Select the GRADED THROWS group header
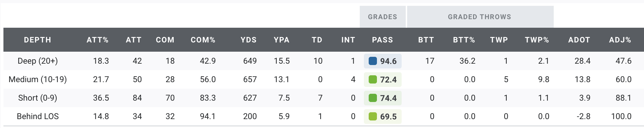644x128 pixels. pyautogui.click(x=480, y=17)
